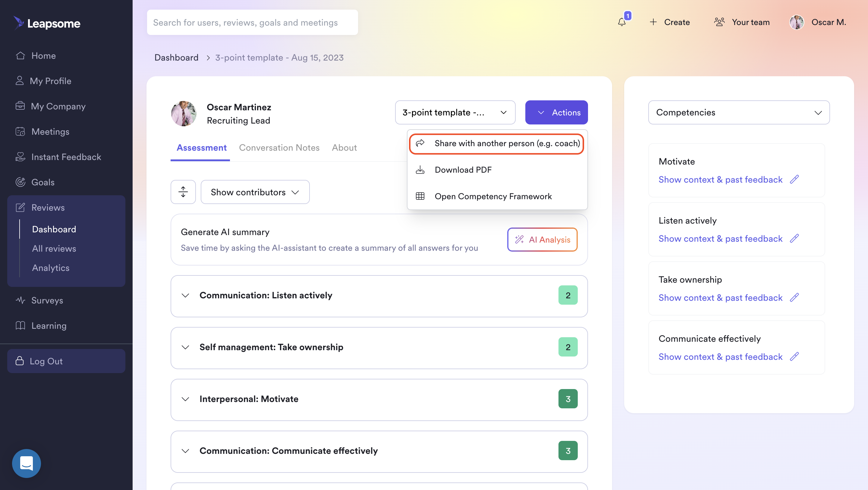The image size is (868, 490).
Task: Click the My Profile person icon
Action: pyautogui.click(x=20, y=81)
